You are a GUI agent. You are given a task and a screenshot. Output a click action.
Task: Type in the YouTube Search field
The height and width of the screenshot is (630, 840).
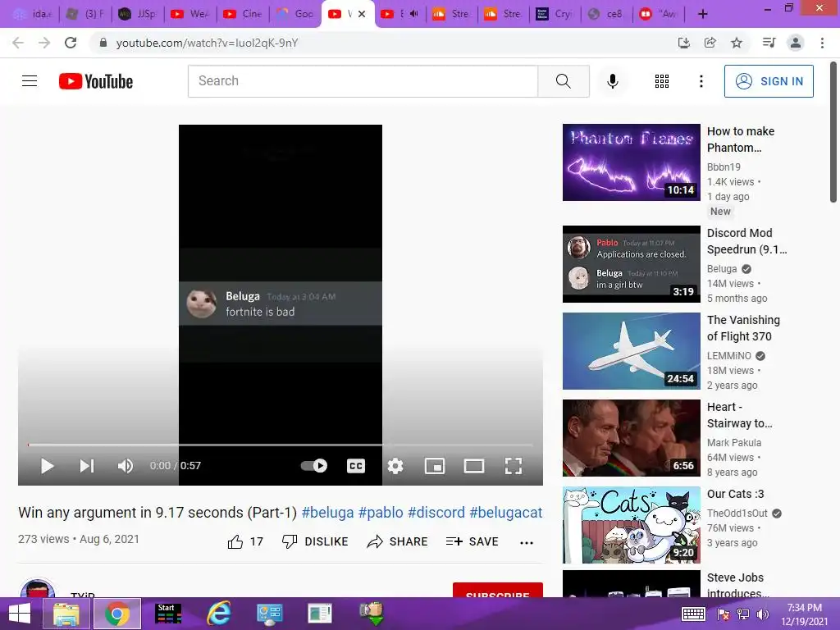click(x=363, y=81)
